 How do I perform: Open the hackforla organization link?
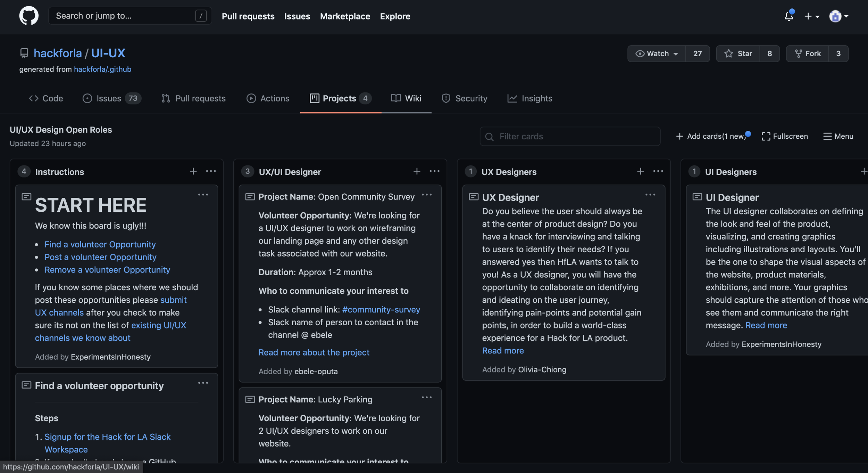[x=58, y=53]
